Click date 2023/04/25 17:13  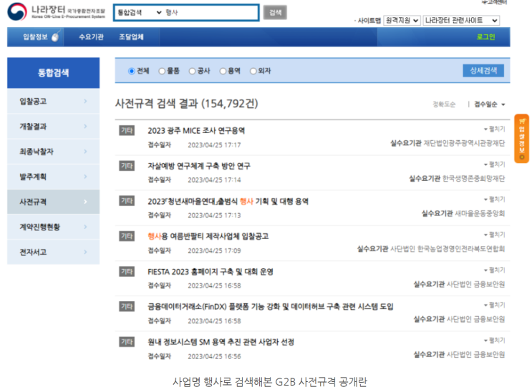click(x=214, y=215)
